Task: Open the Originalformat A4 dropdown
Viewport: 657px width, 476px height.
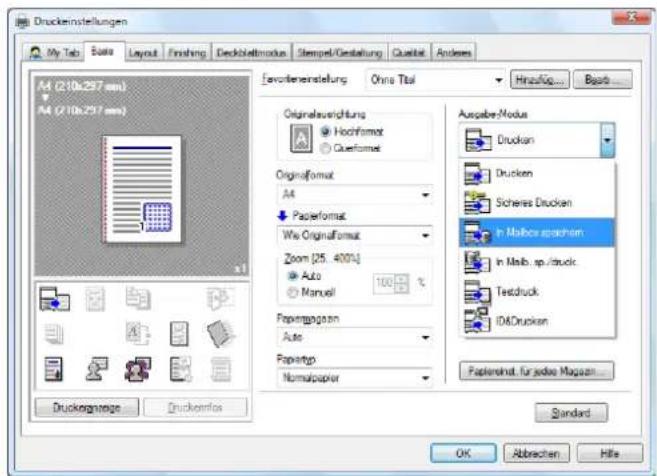Action: point(355,194)
